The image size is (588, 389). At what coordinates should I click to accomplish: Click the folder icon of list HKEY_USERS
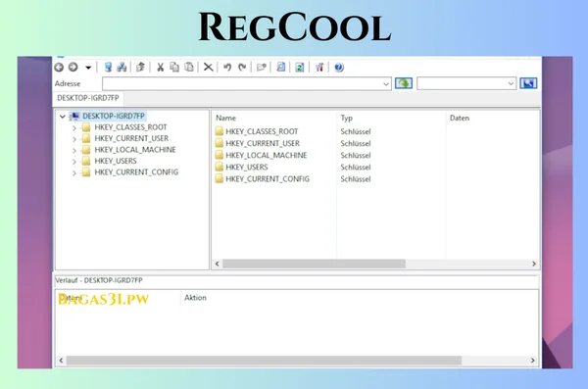pyautogui.click(x=219, y=167)
